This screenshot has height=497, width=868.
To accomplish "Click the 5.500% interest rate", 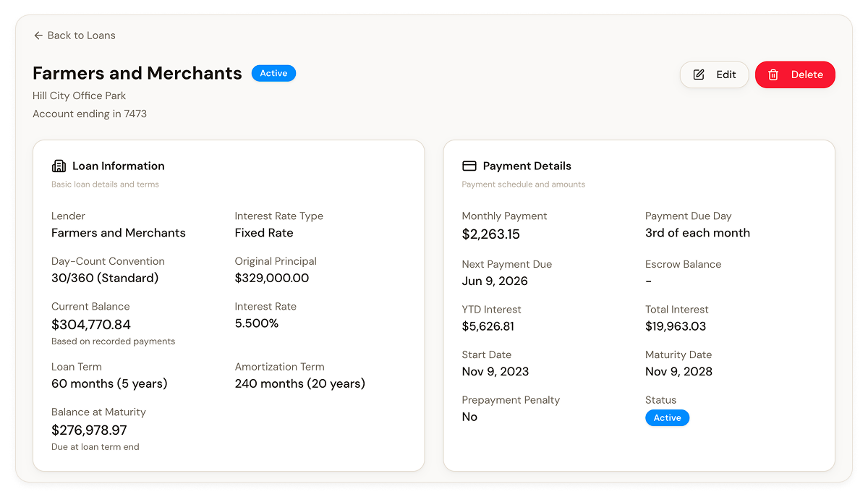I will (257, 323).
